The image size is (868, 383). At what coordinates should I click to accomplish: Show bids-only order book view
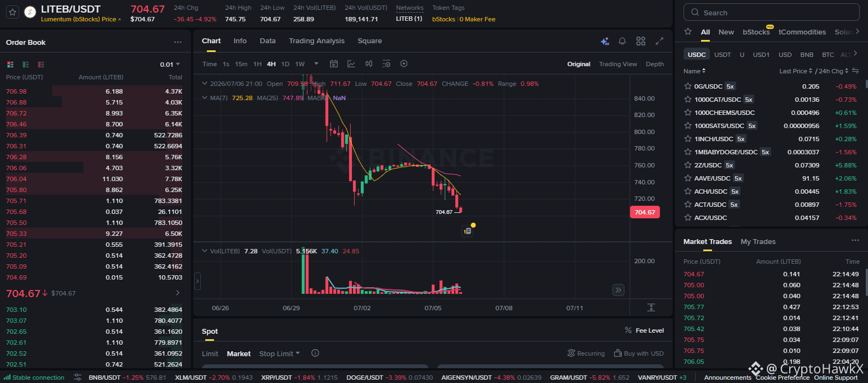click(26, 65)
